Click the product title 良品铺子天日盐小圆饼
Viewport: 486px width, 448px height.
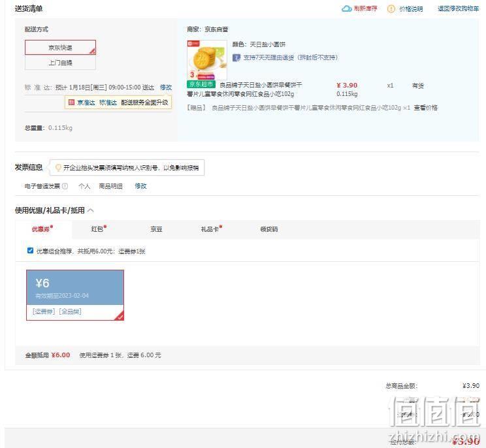click(244, 89)
